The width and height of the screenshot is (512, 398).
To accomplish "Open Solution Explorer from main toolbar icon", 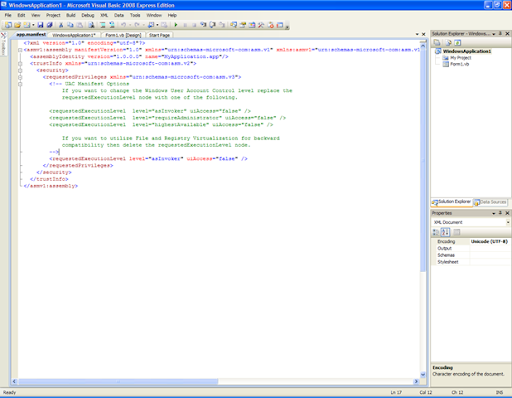I will (x=233, y=25).
